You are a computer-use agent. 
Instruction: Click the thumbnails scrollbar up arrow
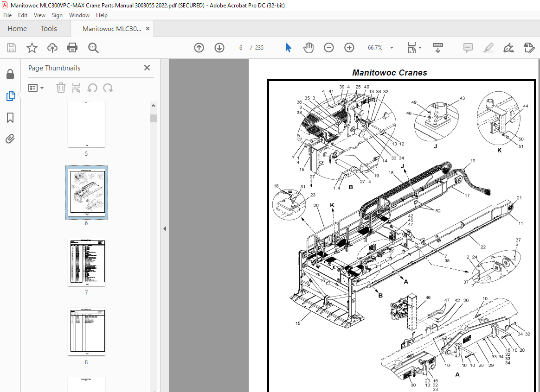point(153,106)
